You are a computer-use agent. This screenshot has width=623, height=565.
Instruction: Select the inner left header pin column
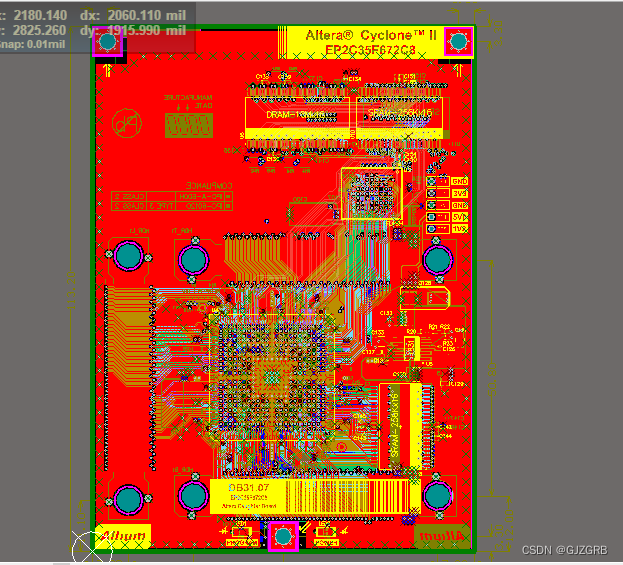(152, 378)
